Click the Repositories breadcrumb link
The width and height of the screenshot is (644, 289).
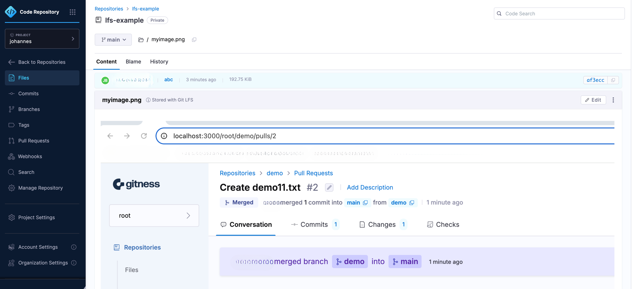pos(109,9)
